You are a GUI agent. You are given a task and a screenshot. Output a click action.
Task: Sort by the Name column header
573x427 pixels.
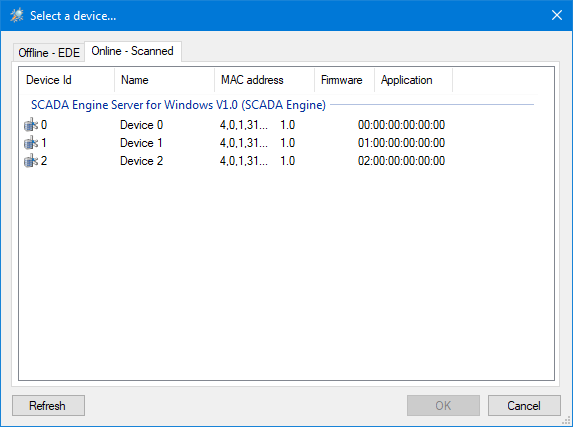click(x=164, y=80)
